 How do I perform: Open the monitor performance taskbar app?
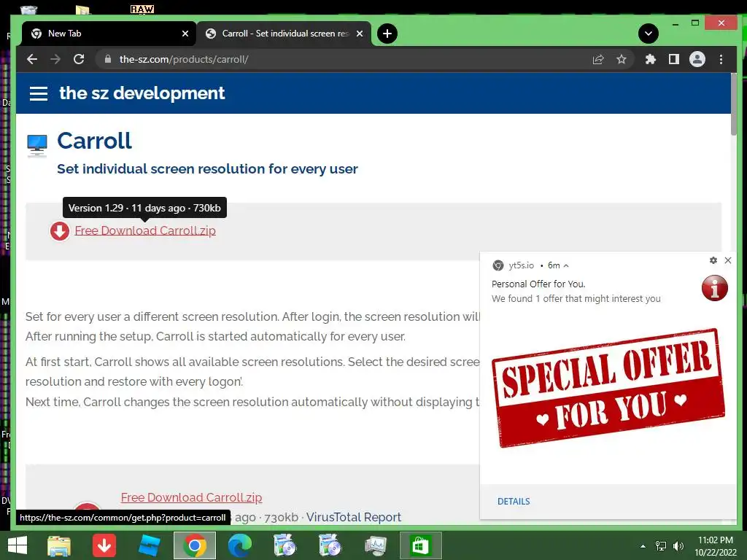(x=376, y=545)
